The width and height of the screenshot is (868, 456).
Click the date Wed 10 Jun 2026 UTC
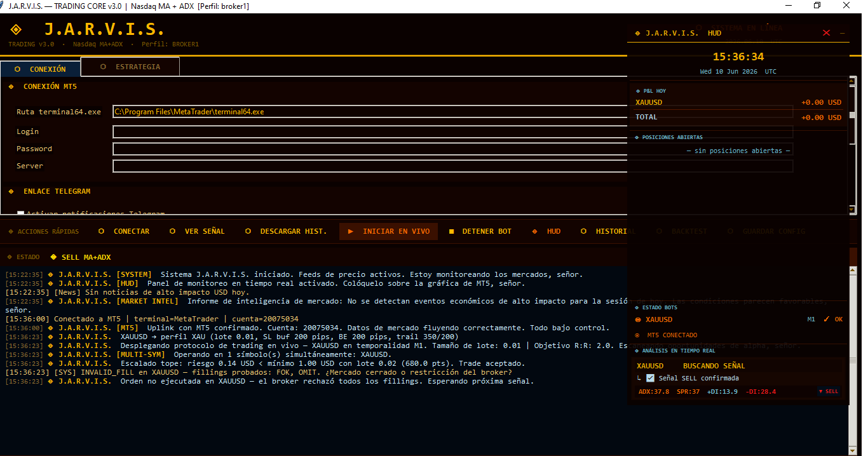click(x=738, y=72)
